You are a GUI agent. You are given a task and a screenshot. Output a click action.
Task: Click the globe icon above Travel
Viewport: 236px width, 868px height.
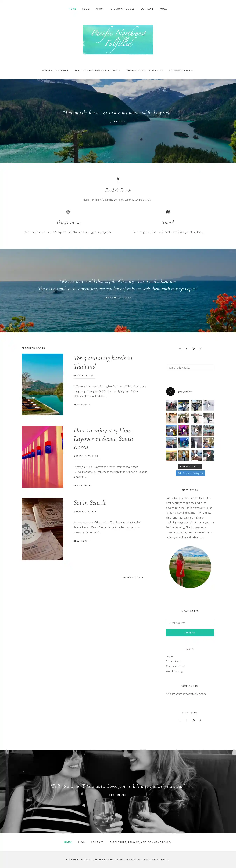point(168,212)
